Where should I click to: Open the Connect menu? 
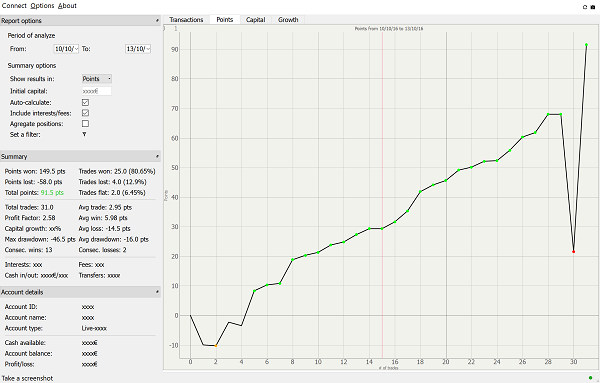point(14,6)
